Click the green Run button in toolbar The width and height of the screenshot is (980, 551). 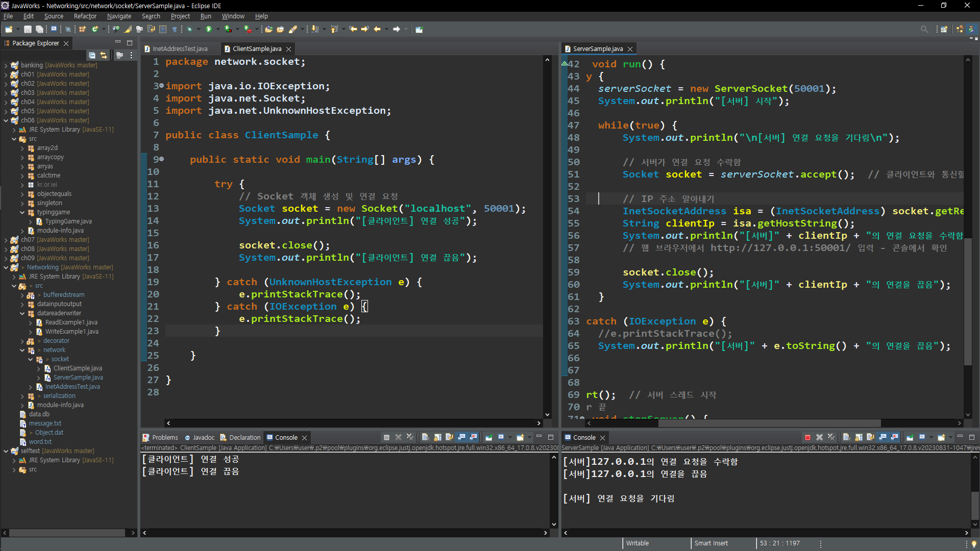point(208,29)
